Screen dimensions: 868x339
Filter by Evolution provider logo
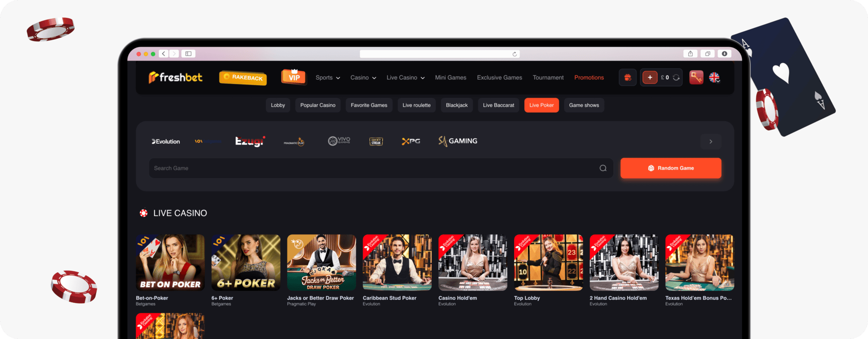pos(165,141)
